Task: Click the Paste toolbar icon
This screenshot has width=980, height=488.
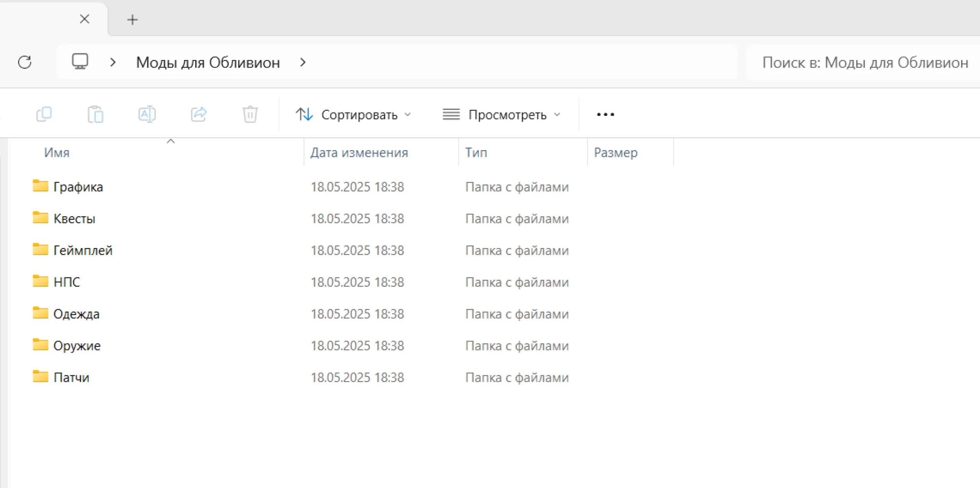Action: (x=95, y=114)
